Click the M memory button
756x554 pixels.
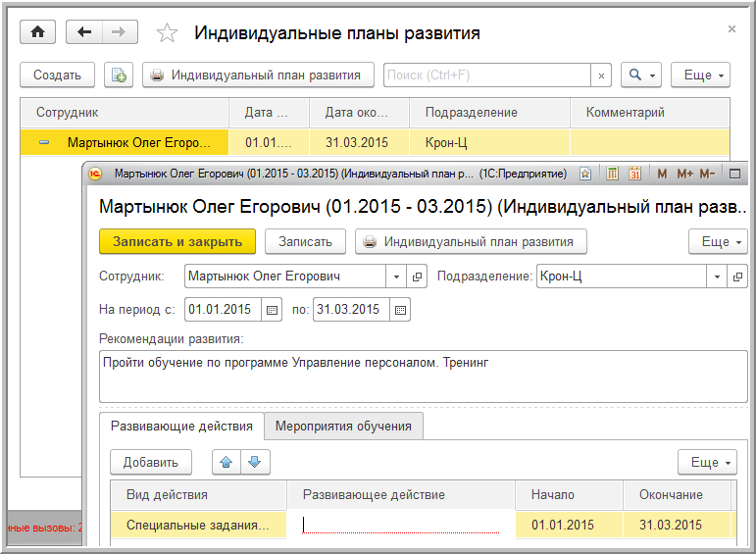(x=662, y=174)
